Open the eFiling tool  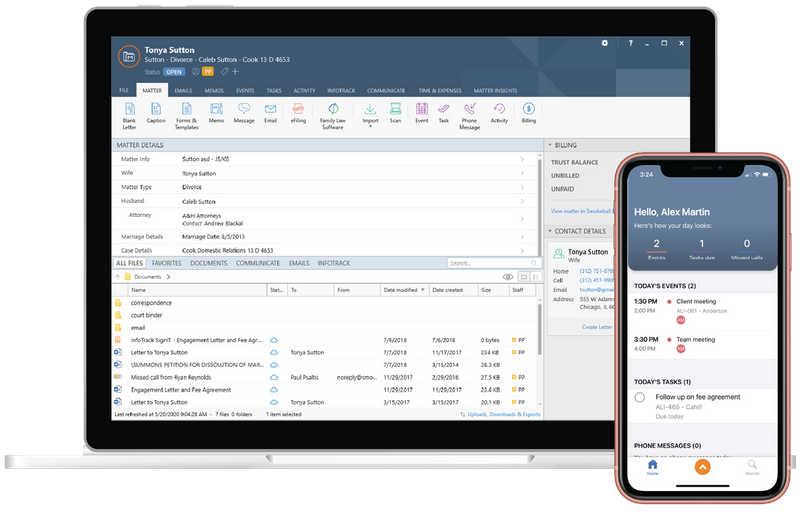[x=298, y=113]
